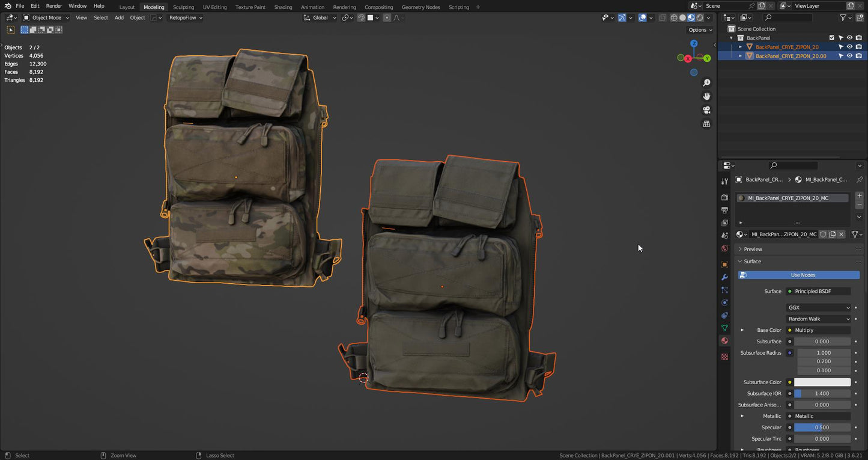Uncheck the BackPanel collection exclude checkbox
Viewport: 868px width, 460px height.
pyautogui.click(x=832, y=38)
